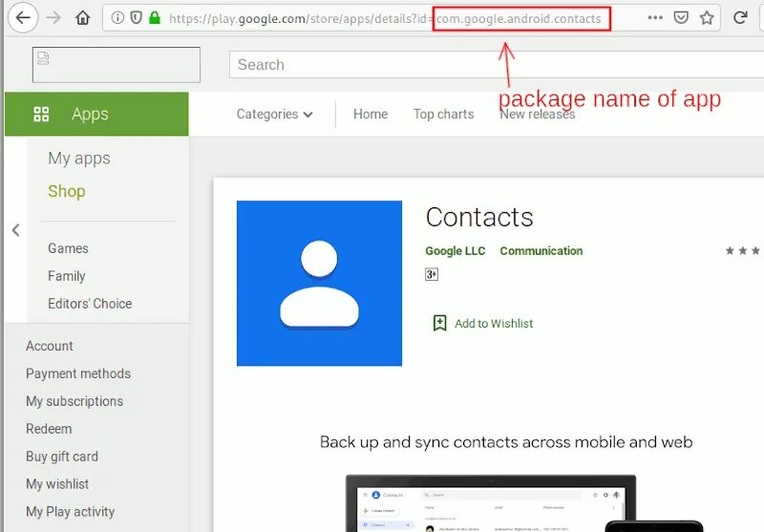764x532 pixels.
Task: Click the browser forward arrow
Action: click(53, 18)
